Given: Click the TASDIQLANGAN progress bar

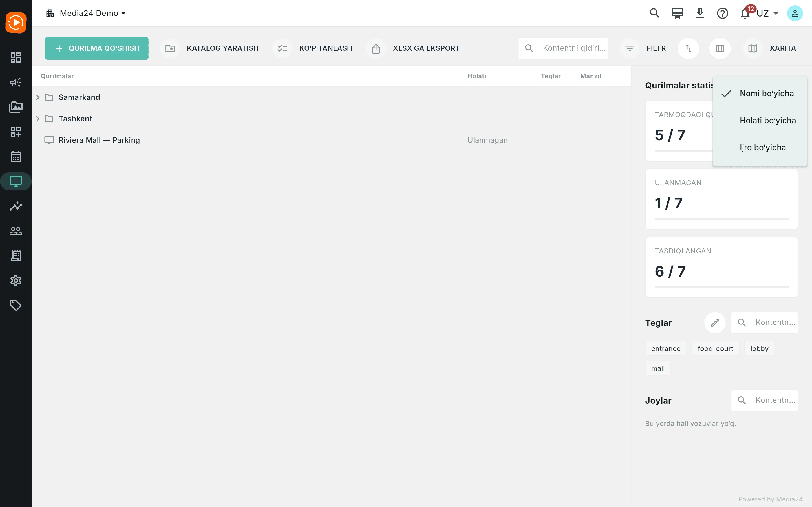Looking at the screenshot, I should (721, 287).
